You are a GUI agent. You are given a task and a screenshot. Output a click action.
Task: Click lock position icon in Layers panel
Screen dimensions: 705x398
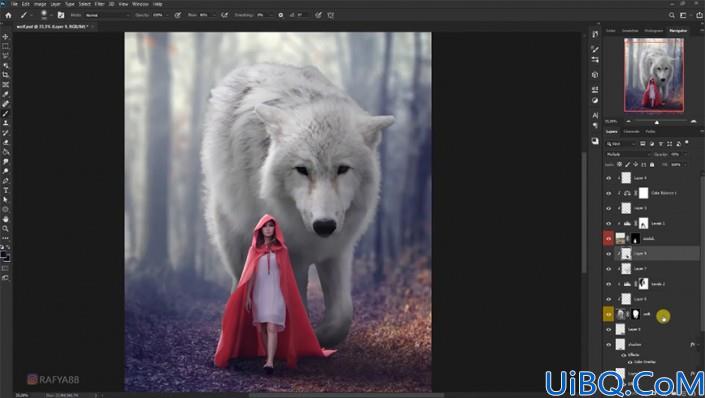pyautogui.click(x=636, y=165)
